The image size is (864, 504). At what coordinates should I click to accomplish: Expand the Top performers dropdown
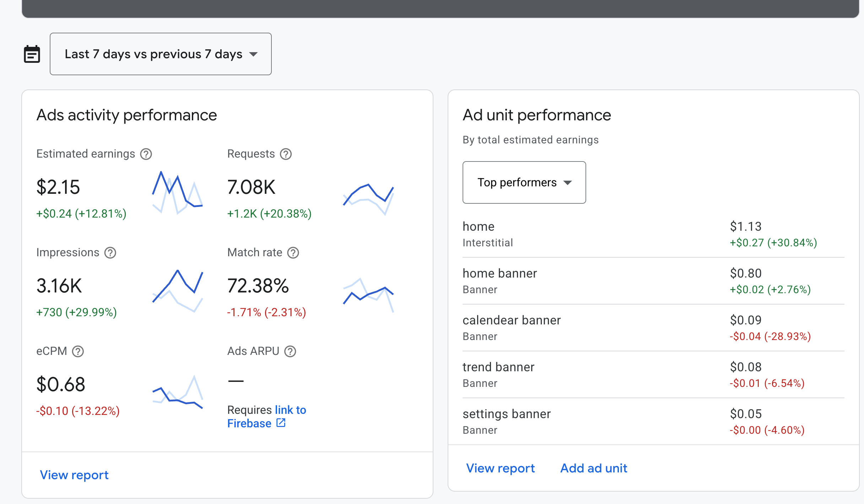pyautogui.click(x=524, y=182)
